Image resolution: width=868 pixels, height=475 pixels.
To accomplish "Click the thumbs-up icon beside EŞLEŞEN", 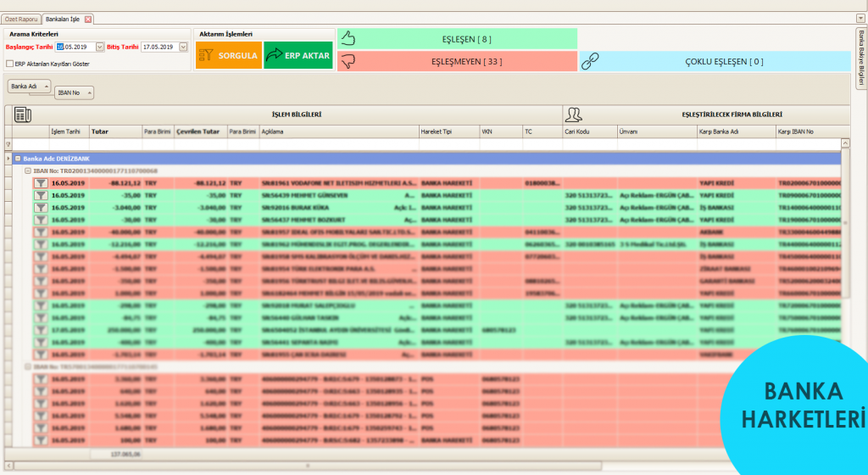I will click(348, 38).
